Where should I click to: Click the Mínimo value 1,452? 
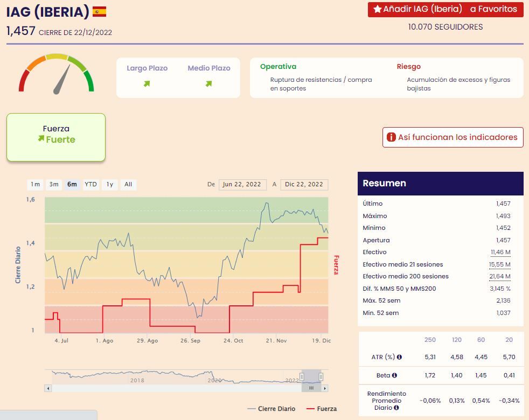pyautogui.click(x=503, y=228)
